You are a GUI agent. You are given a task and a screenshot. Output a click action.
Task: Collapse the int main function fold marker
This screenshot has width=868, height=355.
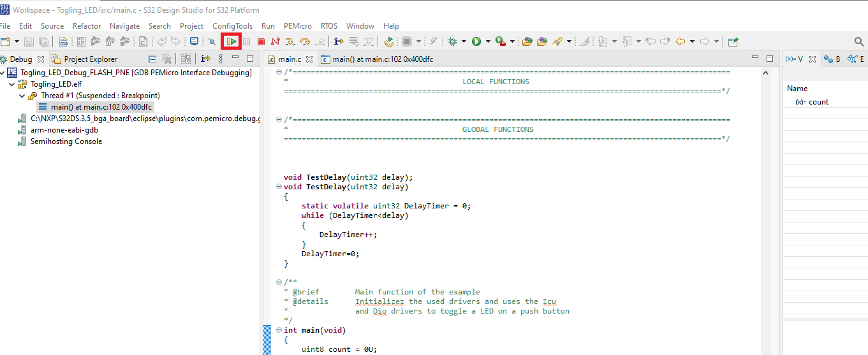[x=279, y=330]
